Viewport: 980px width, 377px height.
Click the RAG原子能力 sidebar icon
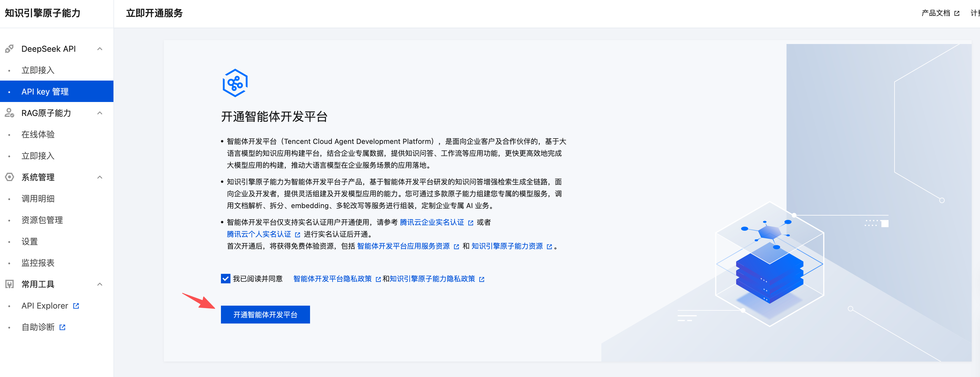[10, 113]
